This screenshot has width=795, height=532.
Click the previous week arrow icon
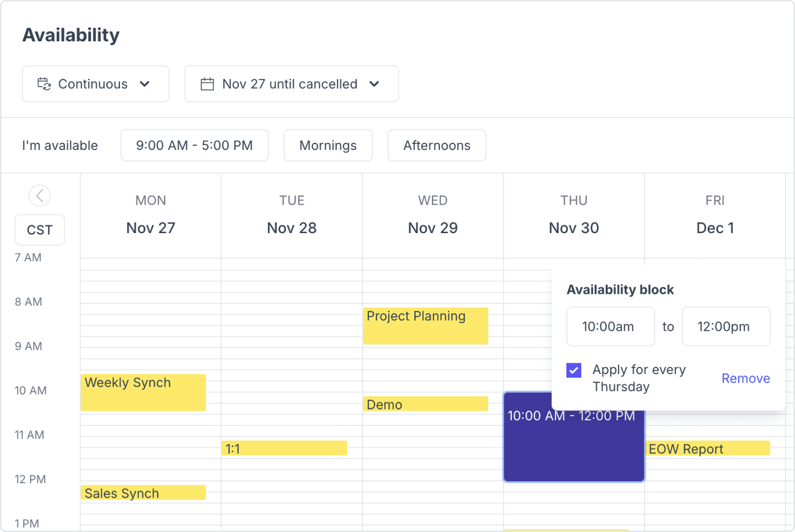[40, 196]
